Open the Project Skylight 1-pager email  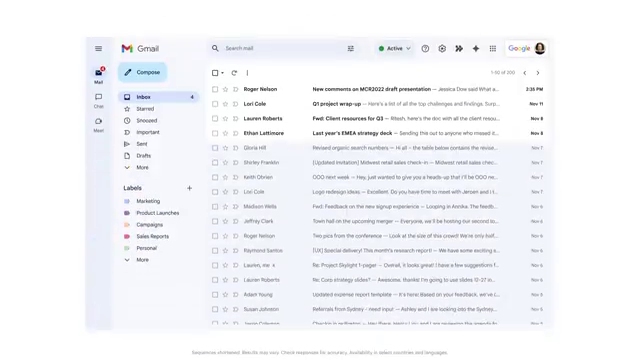(x=378, y=265)
